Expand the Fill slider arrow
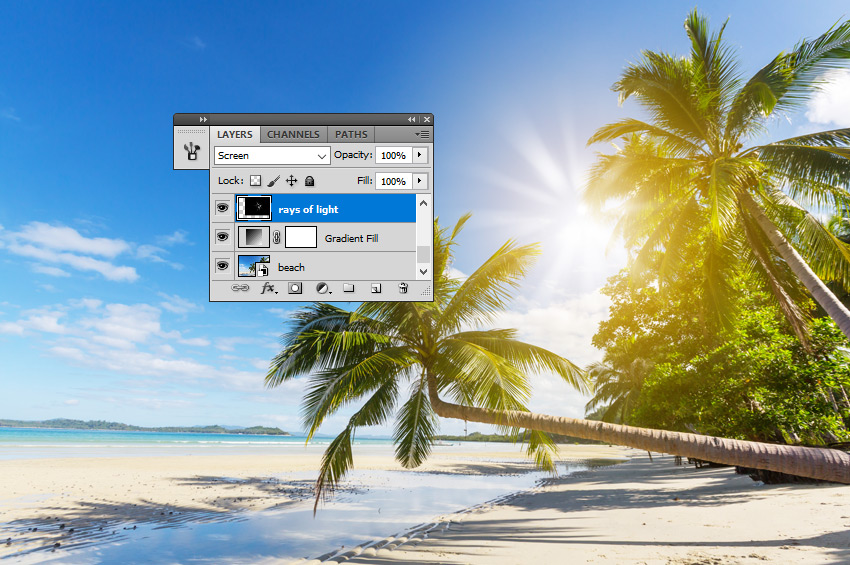This screenshot has height=565, width=850. pyautogui.click(x=420, y=181)
